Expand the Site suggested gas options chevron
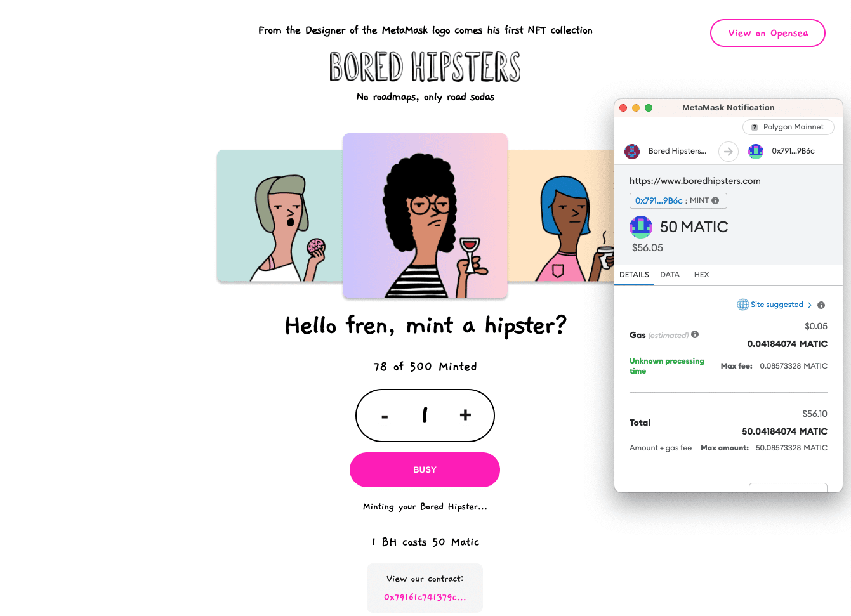 coord(810,305)
